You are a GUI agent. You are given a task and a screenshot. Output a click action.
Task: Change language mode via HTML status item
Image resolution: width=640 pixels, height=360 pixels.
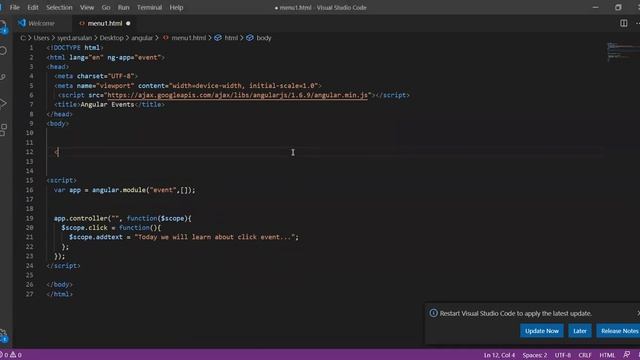(x=607, y=355)
